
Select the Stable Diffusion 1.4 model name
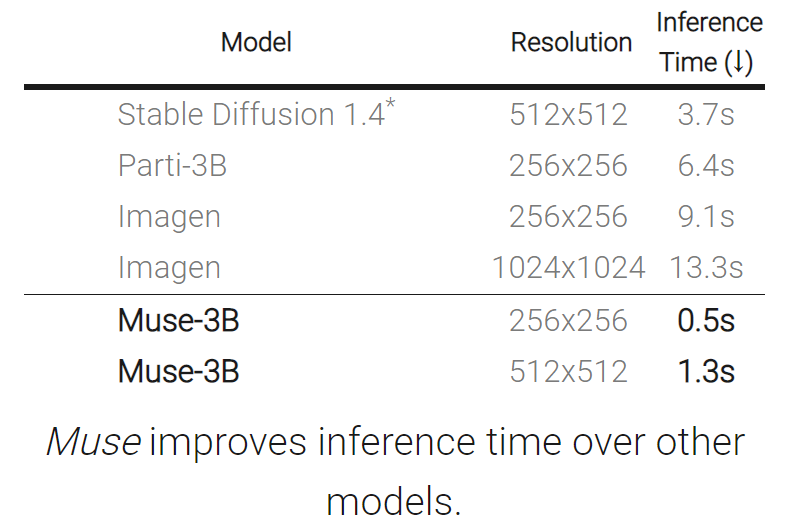pyautogui.click(x=252, y=114)
